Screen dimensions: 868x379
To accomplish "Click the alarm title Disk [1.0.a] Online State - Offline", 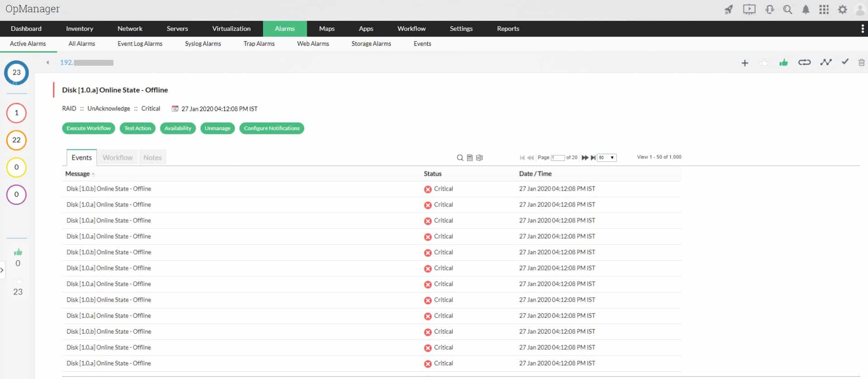I will [x=115, y=90].
